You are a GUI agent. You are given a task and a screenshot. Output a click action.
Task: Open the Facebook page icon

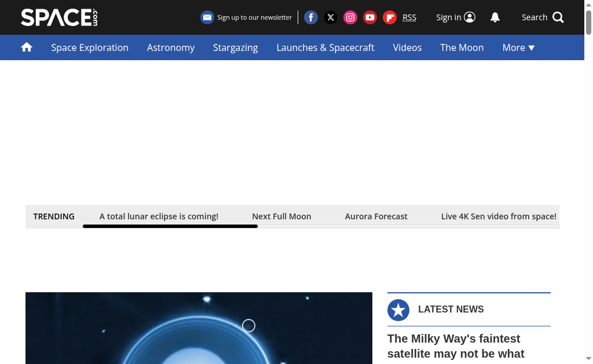(x=311, y=17)
